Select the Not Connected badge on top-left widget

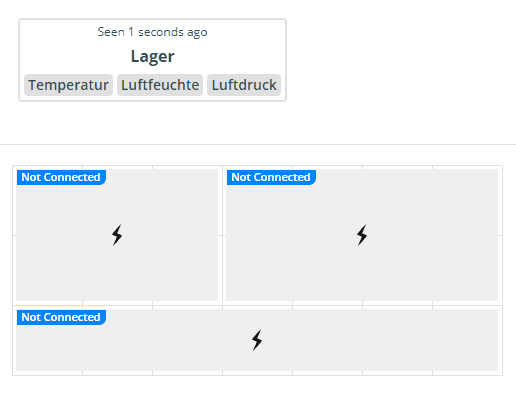[x=61, y=177]
